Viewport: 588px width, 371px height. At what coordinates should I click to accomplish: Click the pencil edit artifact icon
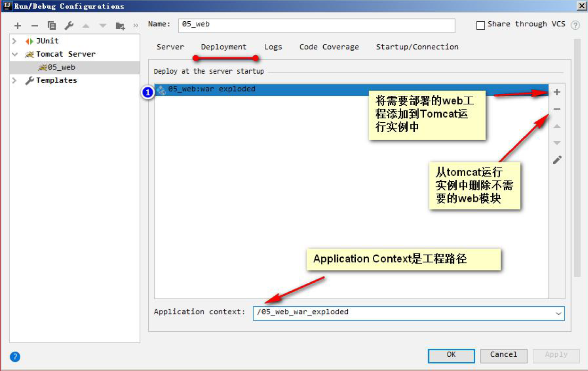(x=557, y=160)
